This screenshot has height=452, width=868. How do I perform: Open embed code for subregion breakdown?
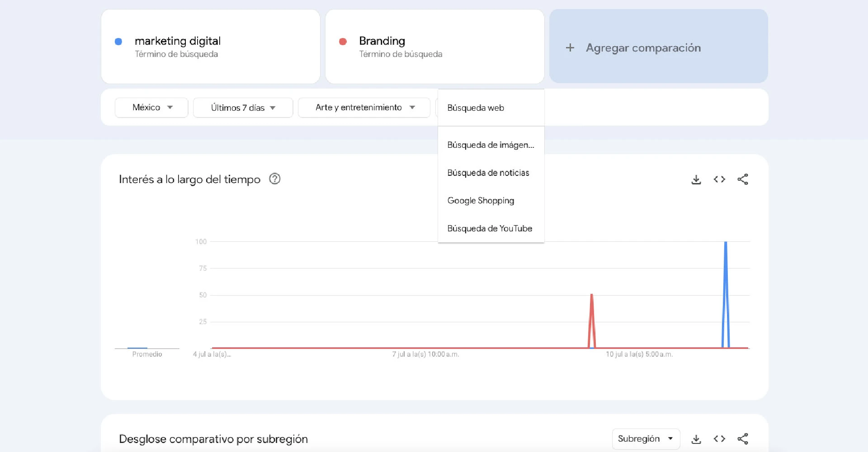pyautogui.click(x=719, y=439)
